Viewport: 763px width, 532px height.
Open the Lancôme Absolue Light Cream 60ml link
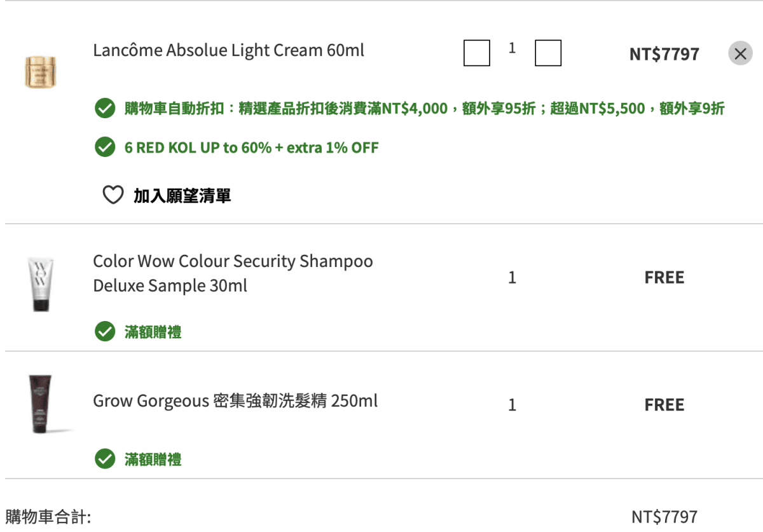229,50
